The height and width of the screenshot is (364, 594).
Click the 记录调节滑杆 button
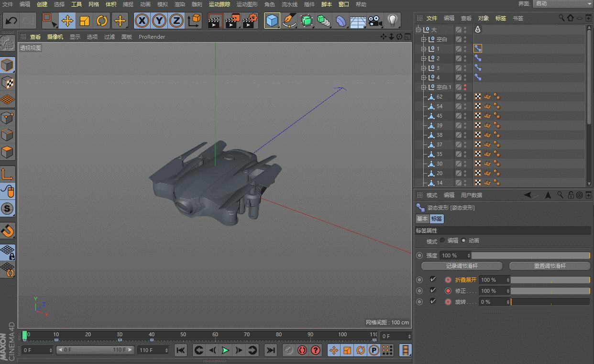click(461, 266)
